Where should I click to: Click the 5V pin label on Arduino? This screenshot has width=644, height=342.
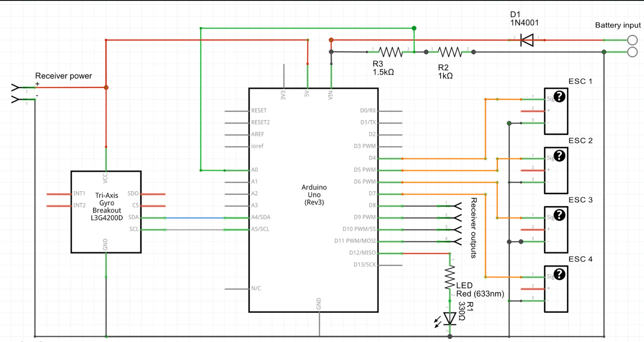307,94
